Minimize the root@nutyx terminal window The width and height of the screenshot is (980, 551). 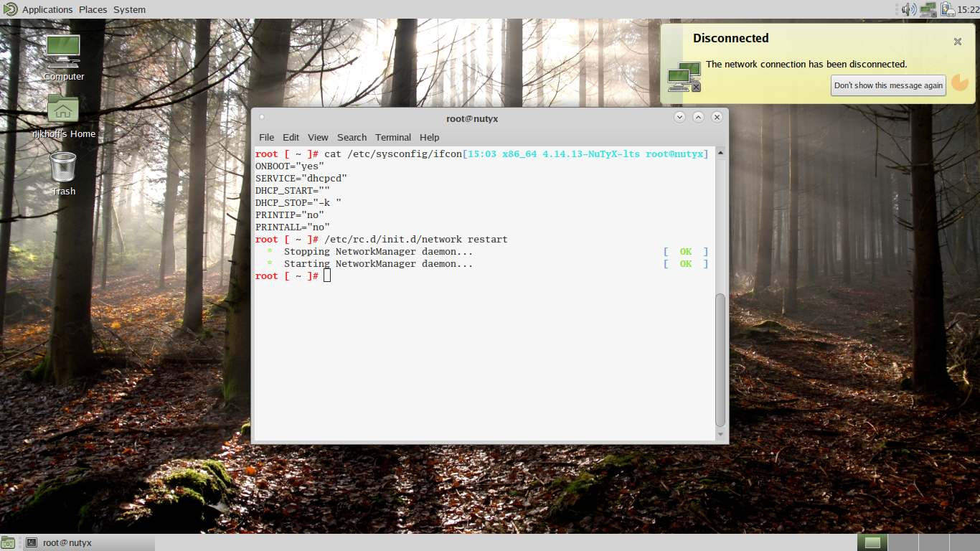[679, 117]
